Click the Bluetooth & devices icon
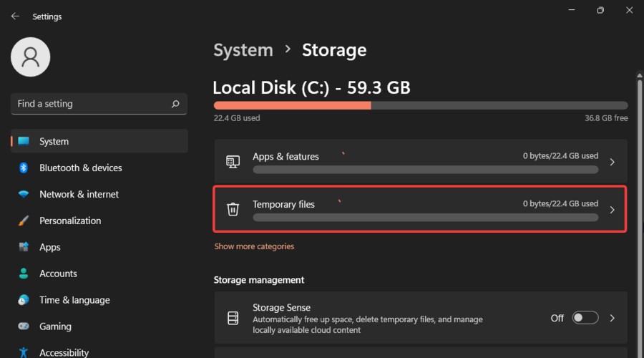The height and width of the screenshot is (358, 644). point(24,168)
